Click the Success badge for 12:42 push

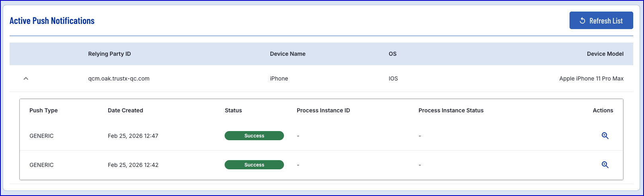click(x=254, y=165)
